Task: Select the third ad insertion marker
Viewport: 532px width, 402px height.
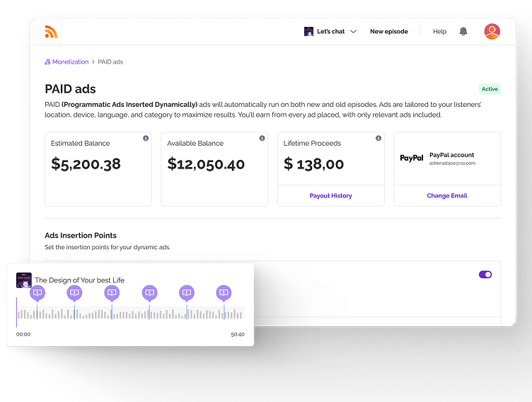Action: [112, 292]
